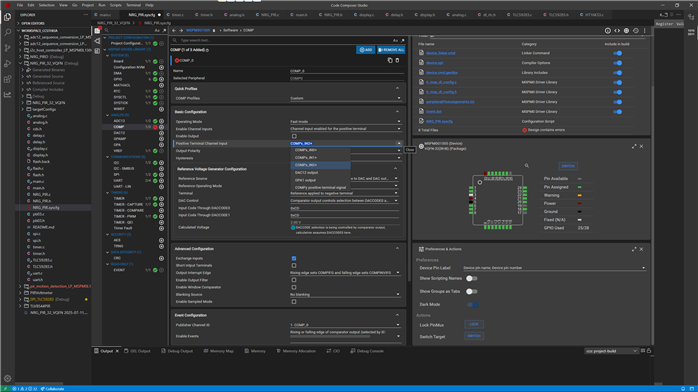This screenshot has width=698, height=392.
Task: Select OPA1 output from dropdown list
Action: pos(321,180)
